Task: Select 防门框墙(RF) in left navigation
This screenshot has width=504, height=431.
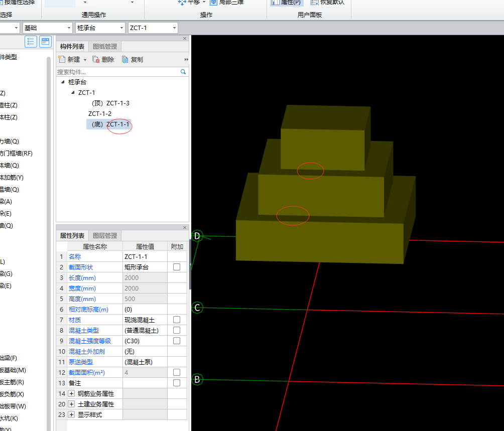Action: click(16, 154)
